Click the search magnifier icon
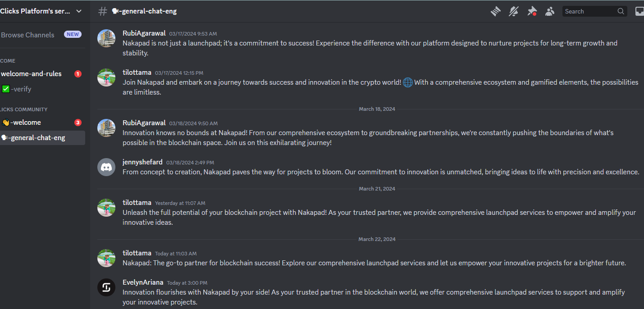The width and height of the screenshot is (644, 309). point(621,11)
